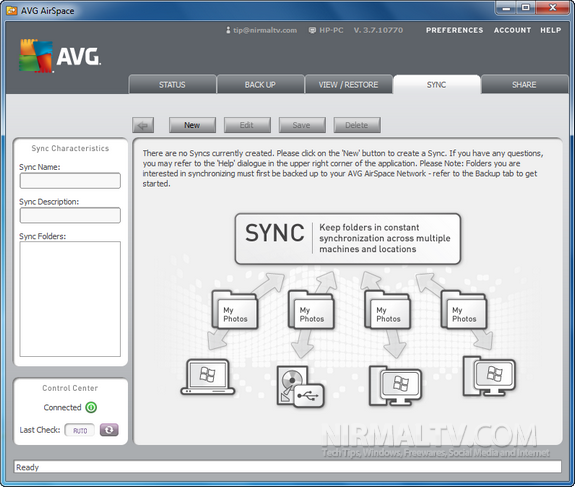This screenshot has height=487, width=575.
Task: Open the HELP menu
Action: (550, 30)
